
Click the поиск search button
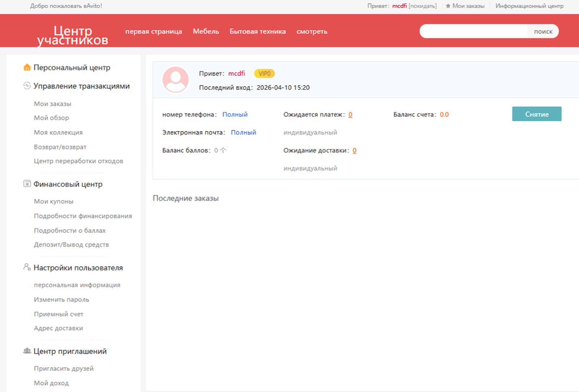tap(543, 31)
